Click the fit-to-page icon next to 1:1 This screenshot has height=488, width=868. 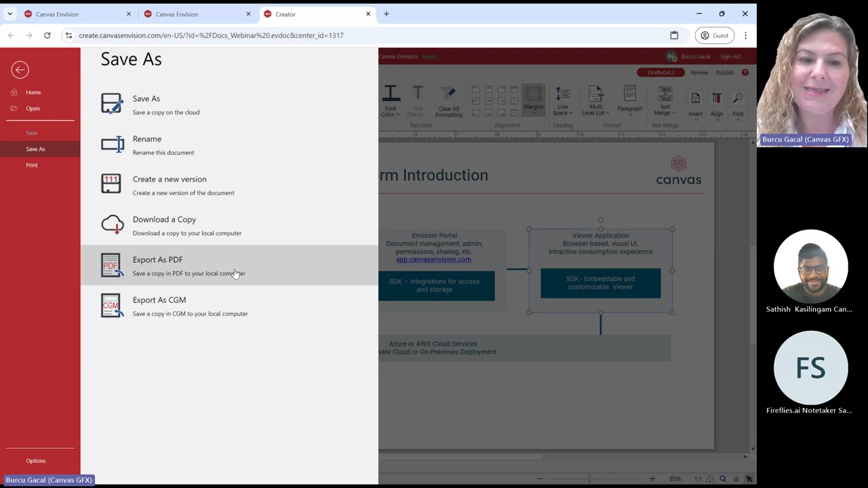click(710, 479)
